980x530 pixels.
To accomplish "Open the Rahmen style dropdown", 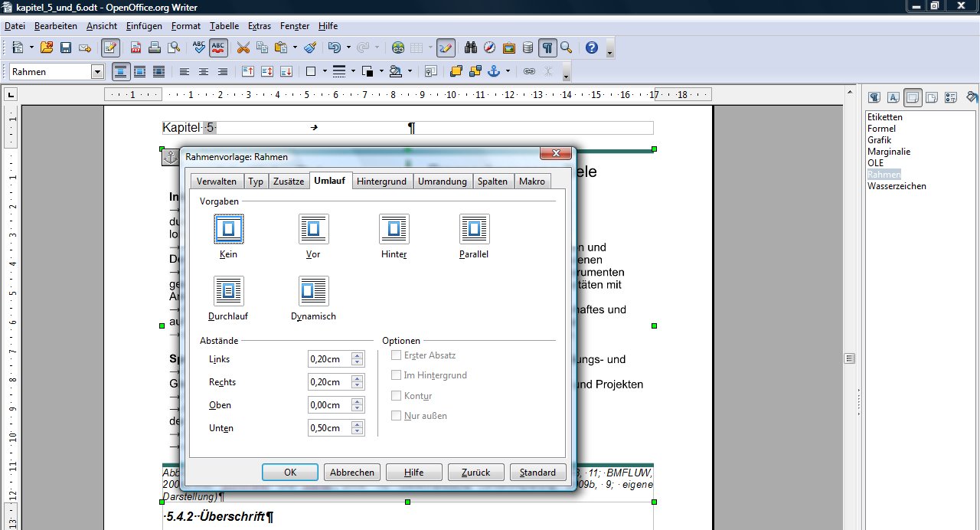I will (x=97, y=72).
